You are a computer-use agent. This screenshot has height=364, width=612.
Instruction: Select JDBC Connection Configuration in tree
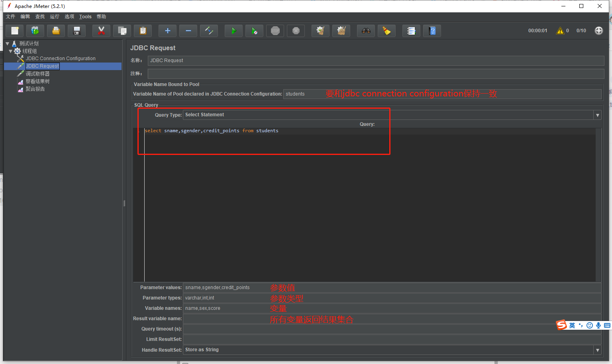coord(61,59)
